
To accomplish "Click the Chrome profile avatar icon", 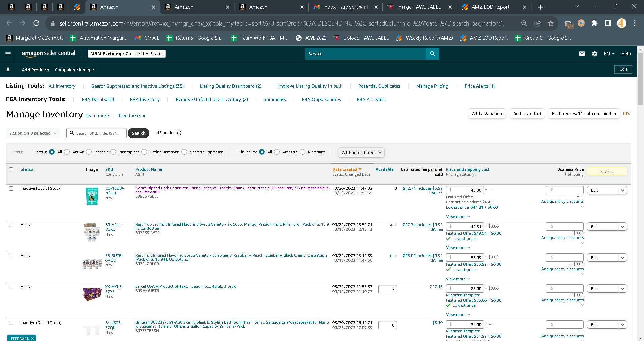I will coord(622,23).
